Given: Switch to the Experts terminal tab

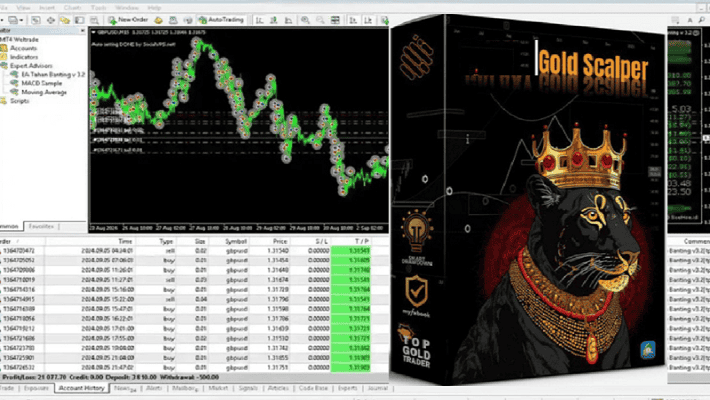Looking at the screenshot, I should coord(348,388).
